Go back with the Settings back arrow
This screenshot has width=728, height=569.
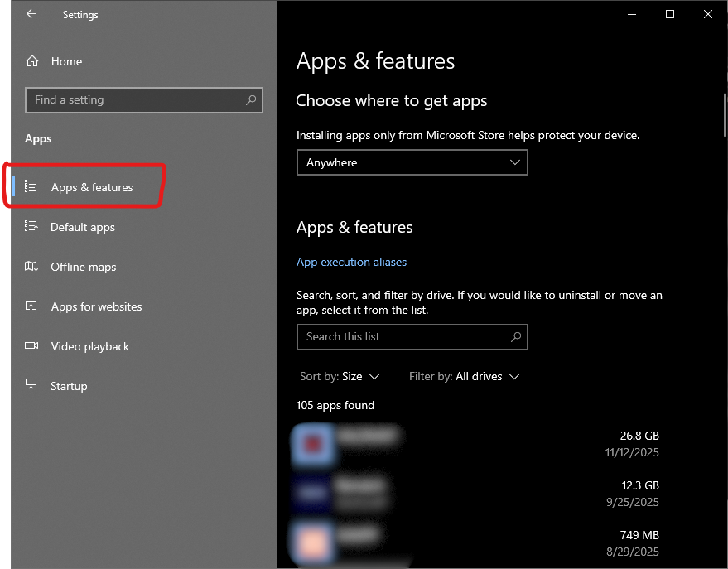(31, 14)
